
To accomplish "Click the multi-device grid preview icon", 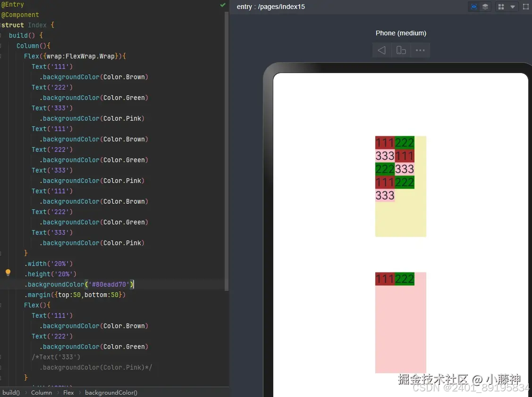I will click(501, 7).
